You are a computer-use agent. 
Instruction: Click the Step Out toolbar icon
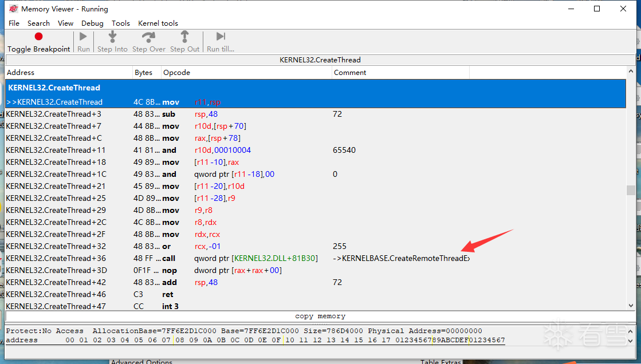click(185, 37)
